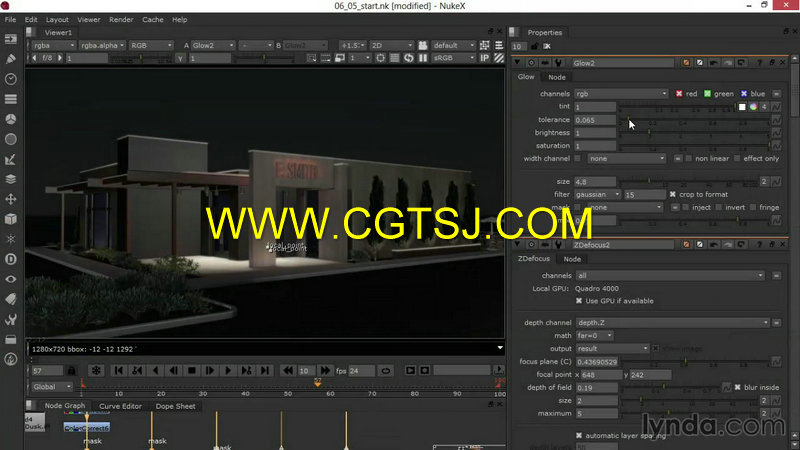The height and width of the screenshot is (450, 800).
Task: Click the focus plane (C) value field
Action: tap(596, 362)
